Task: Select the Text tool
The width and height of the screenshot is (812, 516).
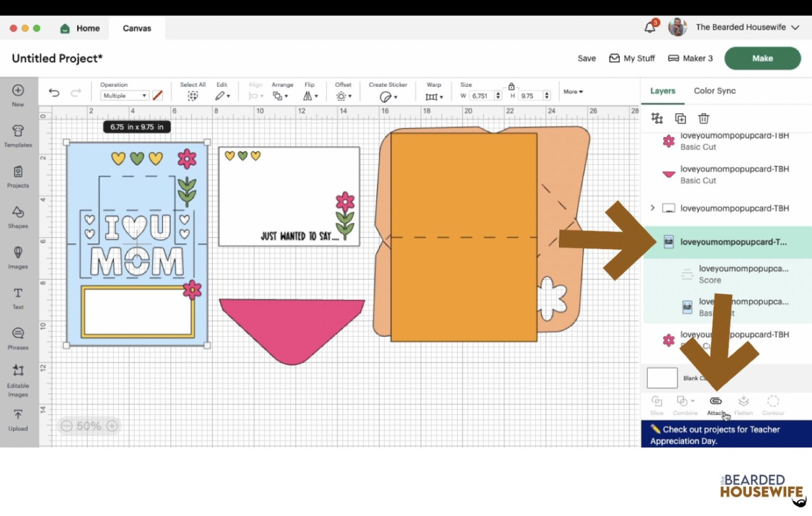Action: coord(18,298)
